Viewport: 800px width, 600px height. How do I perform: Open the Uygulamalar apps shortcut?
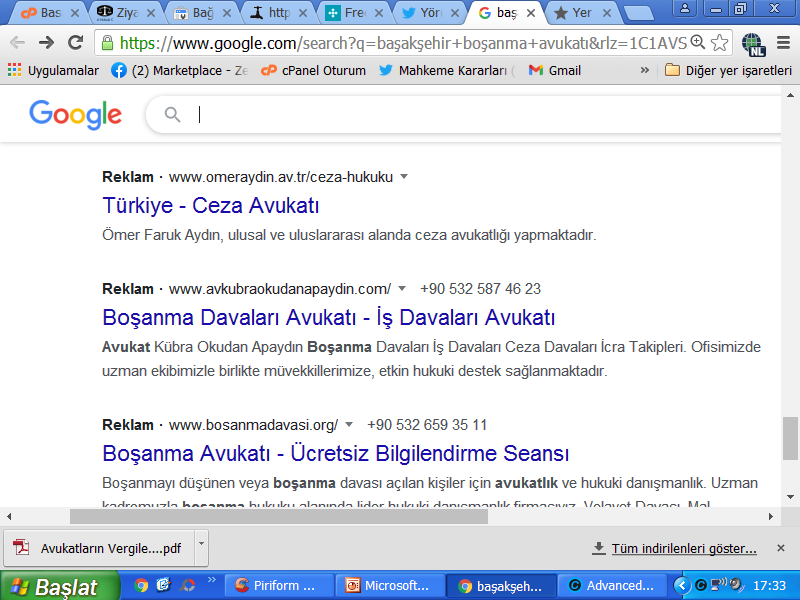coord(53,70)
